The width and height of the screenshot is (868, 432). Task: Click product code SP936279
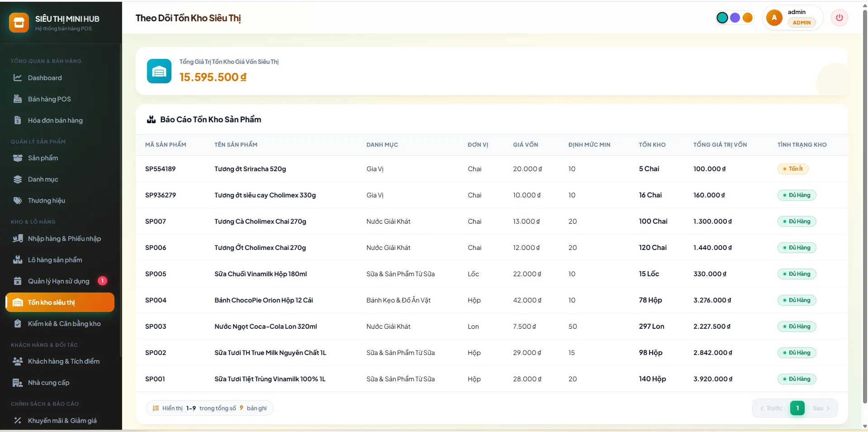pos(161,195)
